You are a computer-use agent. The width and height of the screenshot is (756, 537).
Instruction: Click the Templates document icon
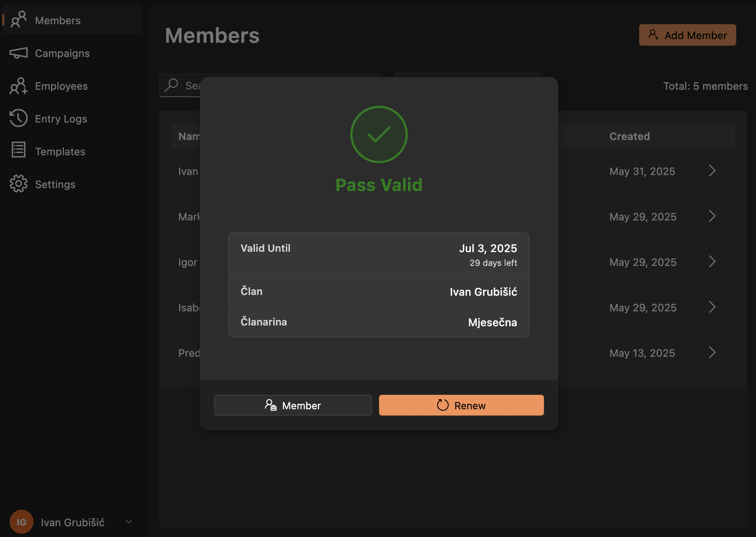click(18, 151)
